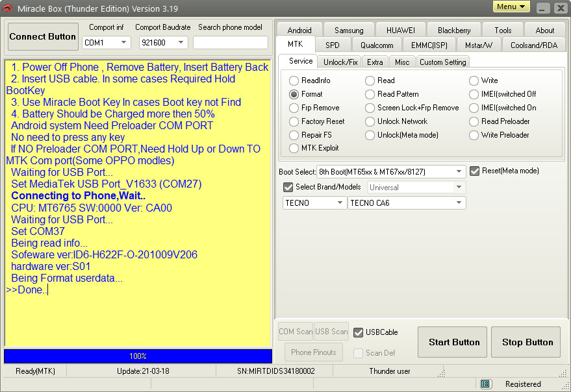Switch to the Mstar/W tab
This screenshot has width=571, height=392.
[479, 45]
